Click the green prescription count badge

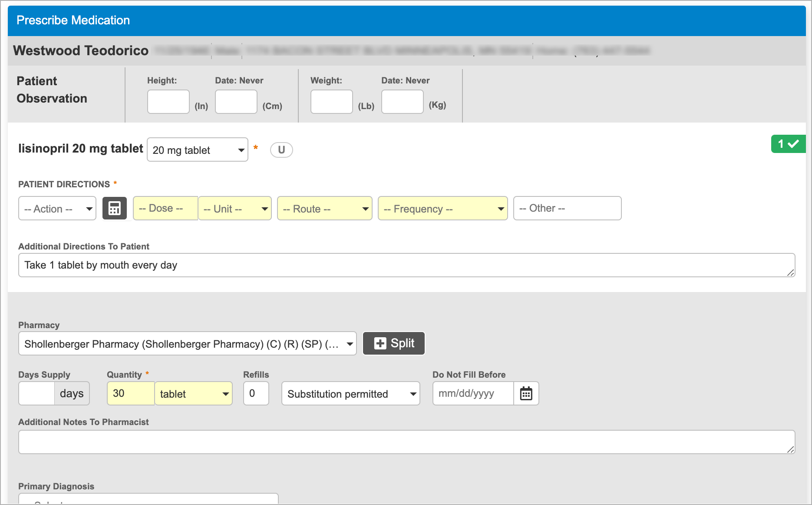click(x=788, y=144)
